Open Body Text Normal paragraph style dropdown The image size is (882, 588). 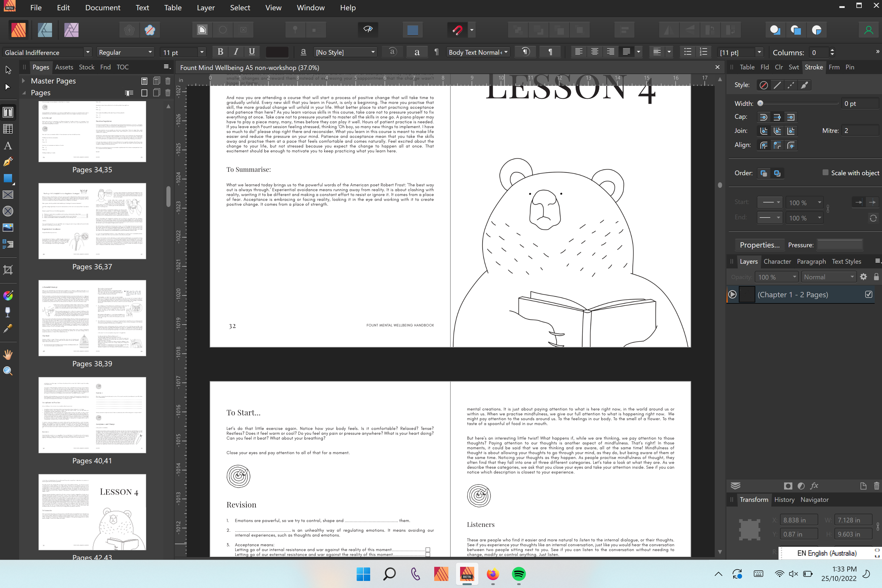tap(506, 52)
